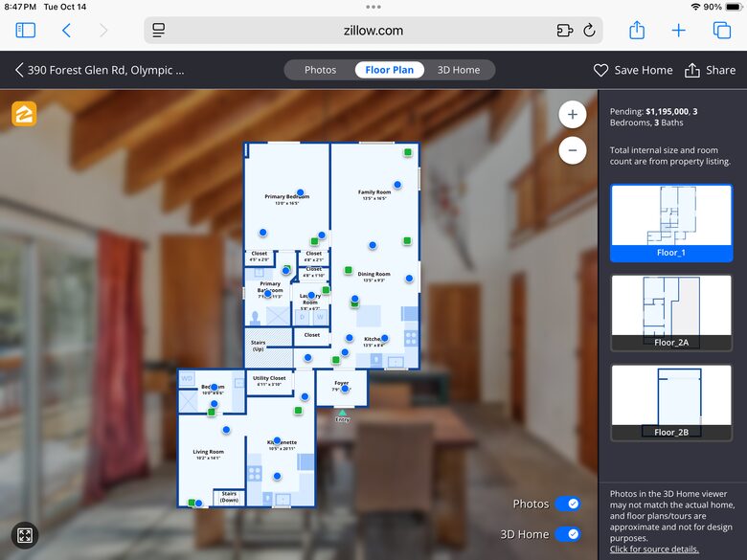Switch to the 3D Home tab
Screen dimensions: 747x560
click(x=459, y=70)
